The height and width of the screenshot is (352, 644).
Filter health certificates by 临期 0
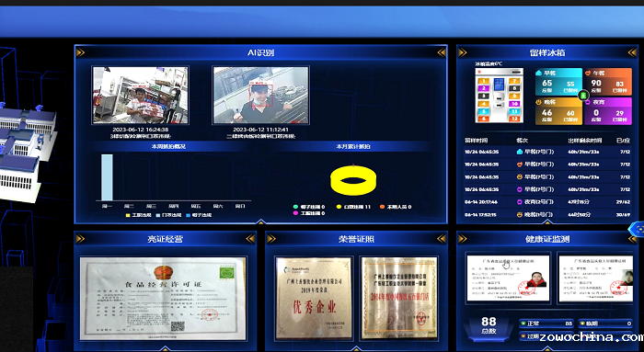[605, 324]
